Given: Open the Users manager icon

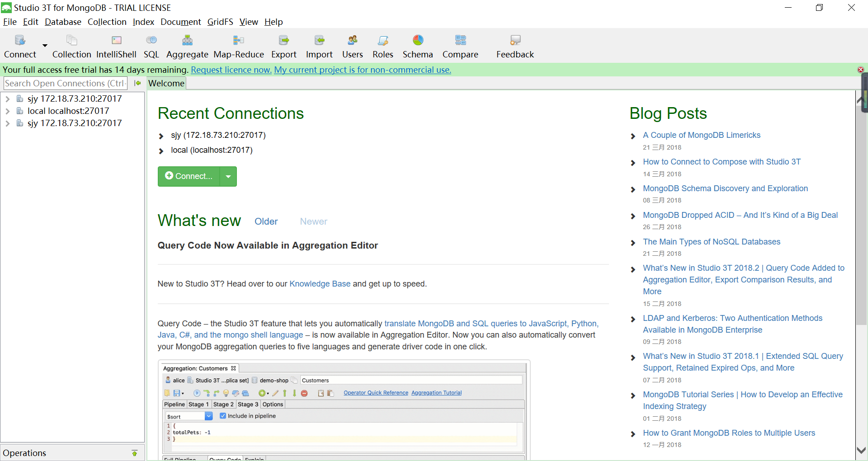Looking at the screenshot, I should (x=353, y=47).
